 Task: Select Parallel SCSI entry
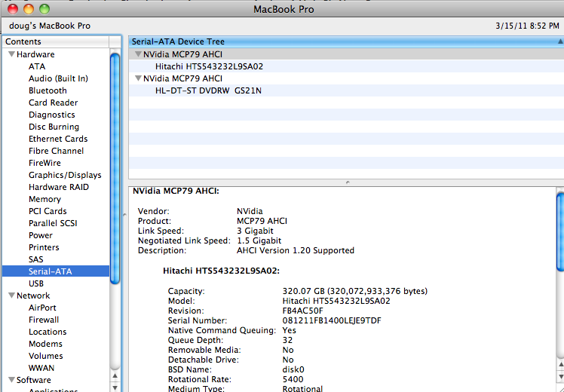click(53, 223)
